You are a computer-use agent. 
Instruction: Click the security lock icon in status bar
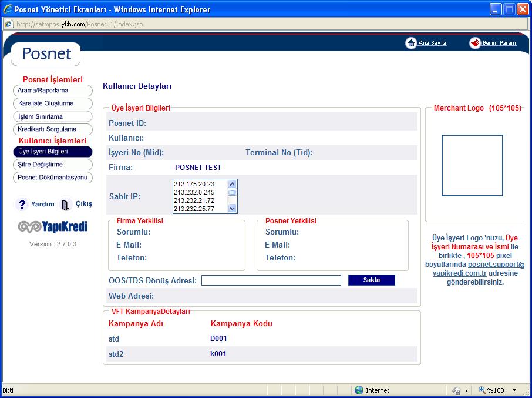pyautogui.click(x=457, y=390)
